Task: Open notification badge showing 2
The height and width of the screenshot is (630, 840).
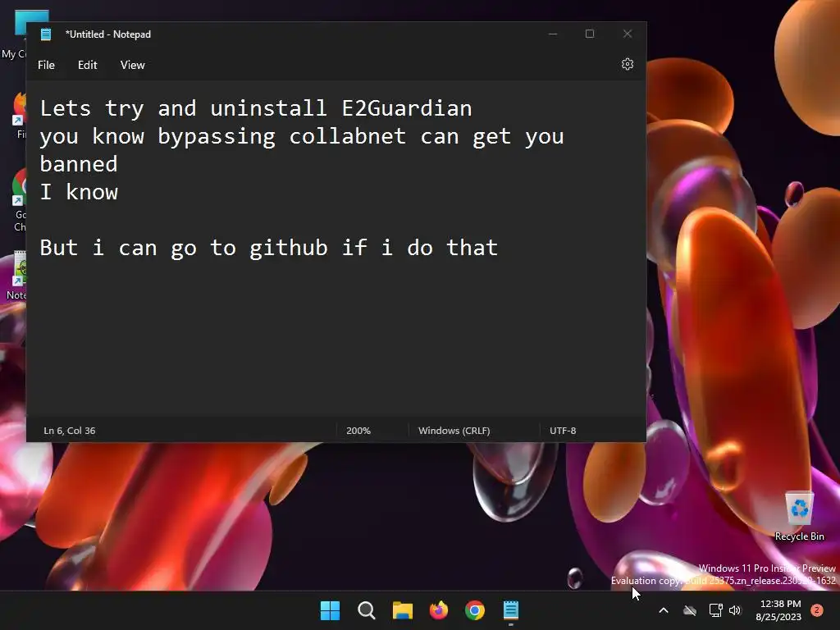Action: point(817,610)
